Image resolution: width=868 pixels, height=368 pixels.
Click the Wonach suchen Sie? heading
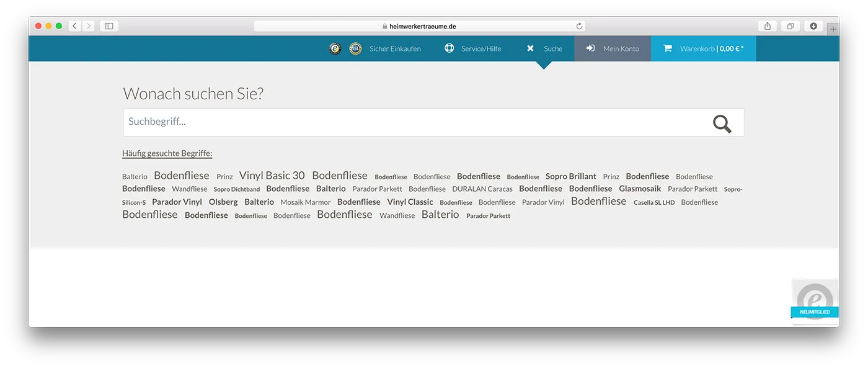[193, 94]
